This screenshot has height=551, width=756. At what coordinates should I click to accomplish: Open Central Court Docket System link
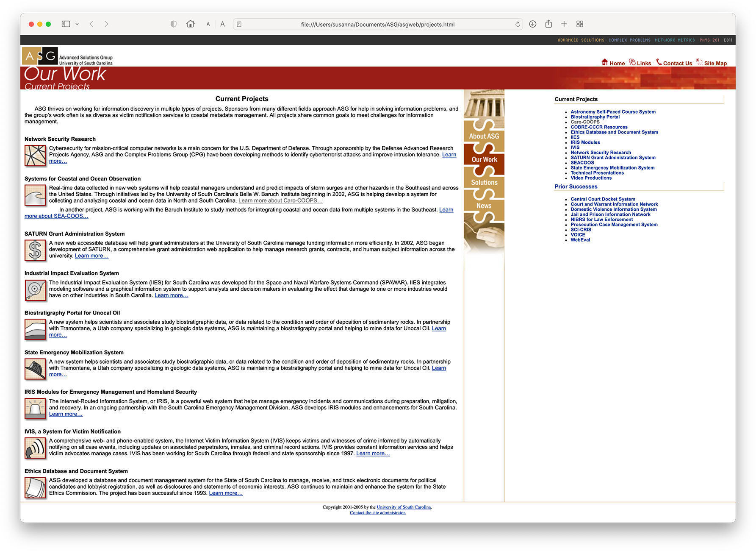coord(603,199)
